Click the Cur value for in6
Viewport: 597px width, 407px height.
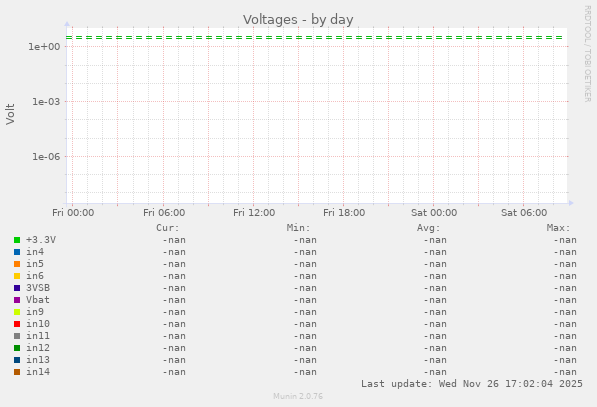174,276
